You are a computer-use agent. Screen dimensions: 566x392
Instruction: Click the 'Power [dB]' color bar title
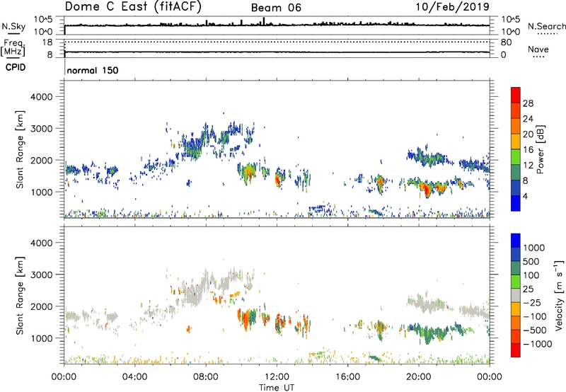540,149
